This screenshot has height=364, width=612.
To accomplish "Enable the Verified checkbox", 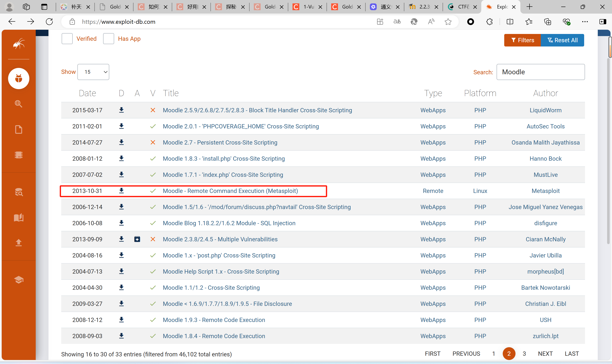I will pyautogui.click(x=67, y=39).
